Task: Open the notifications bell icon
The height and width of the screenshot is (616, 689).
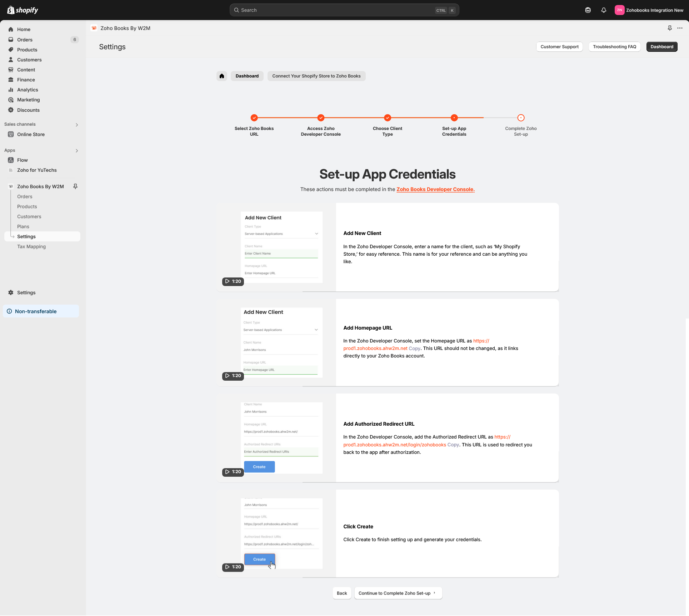Action: click(x=604, y=10)
